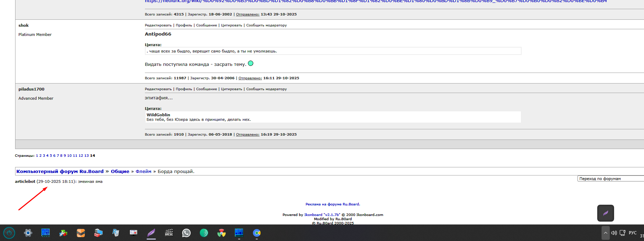Open Компьютерный форум Ru.Board breadcrumb link
644x241 pixels.
tap(60, 172)
